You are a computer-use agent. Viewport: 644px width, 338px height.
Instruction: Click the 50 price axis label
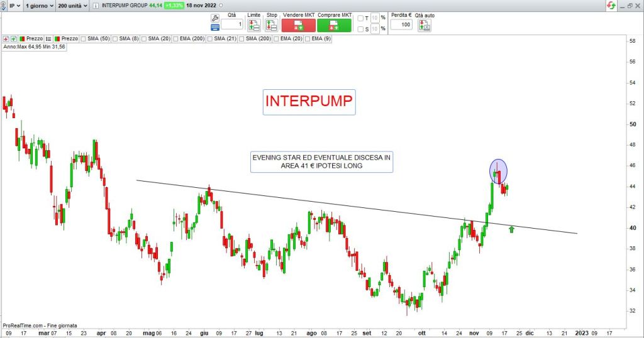pyautogui.click(x=633, y=124)
